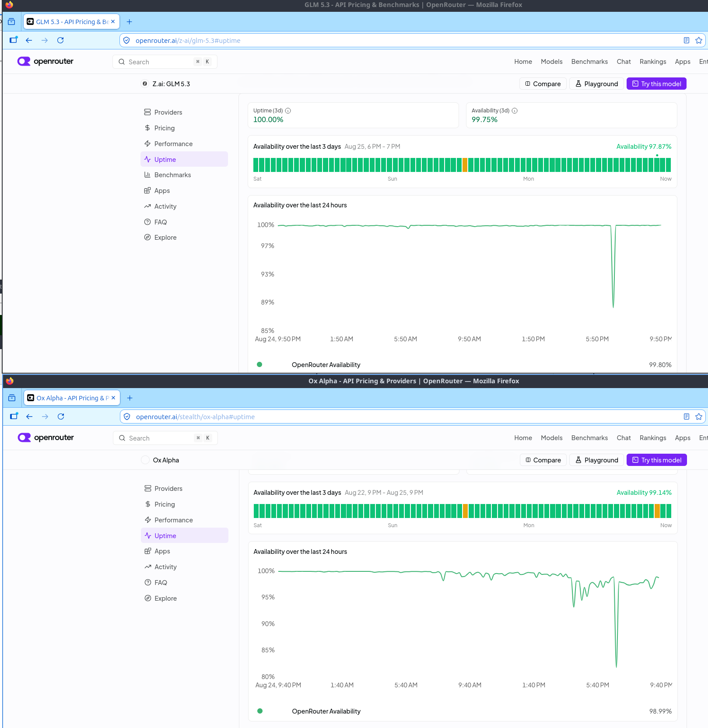Open Firefox View in bottom window
Viewport: 708px width, 728px height.
pyautogui.click(x=12, y=398)
